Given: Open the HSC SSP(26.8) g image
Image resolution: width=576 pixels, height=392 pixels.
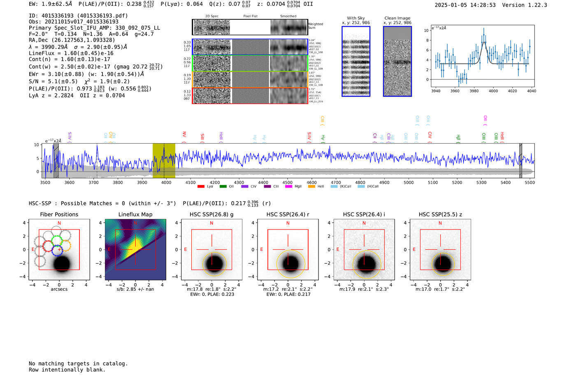Looking at the screenshot, I should (211, 250).
